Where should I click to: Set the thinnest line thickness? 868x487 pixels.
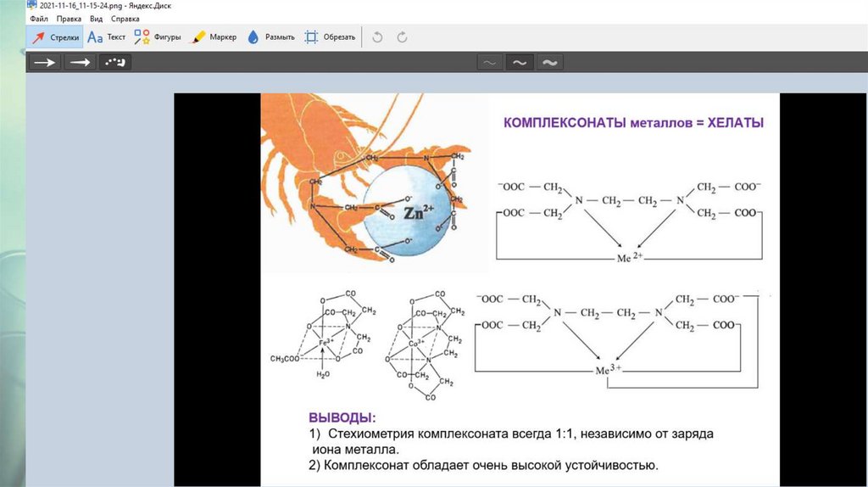489,62
